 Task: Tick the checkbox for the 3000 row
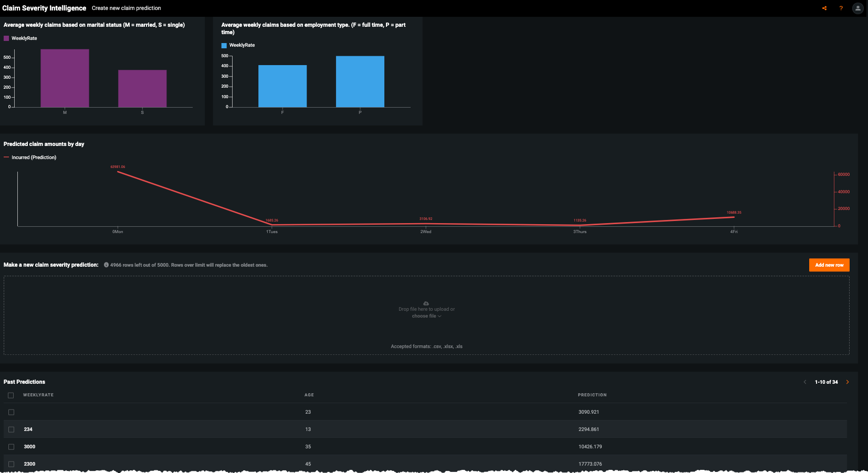11,447
